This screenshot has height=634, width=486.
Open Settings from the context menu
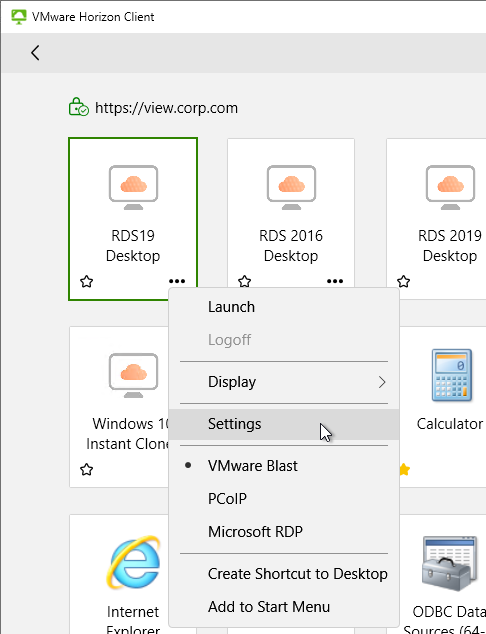284,424
